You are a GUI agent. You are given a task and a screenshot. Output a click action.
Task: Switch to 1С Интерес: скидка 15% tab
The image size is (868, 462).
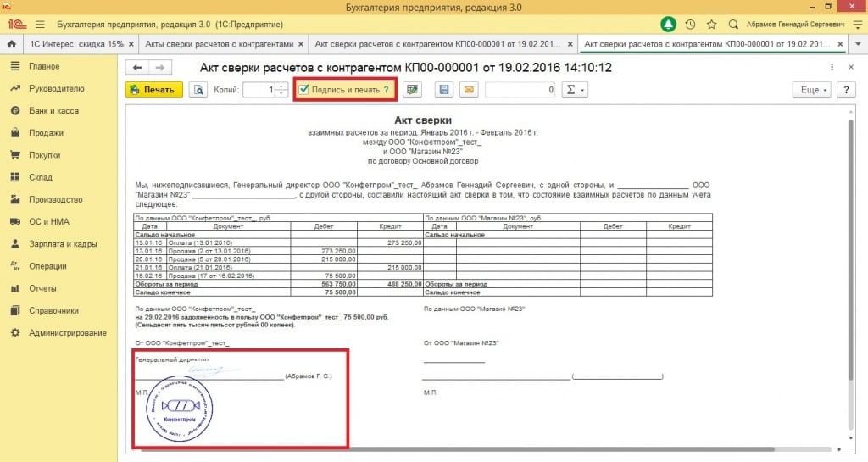[x=76, y=43]
